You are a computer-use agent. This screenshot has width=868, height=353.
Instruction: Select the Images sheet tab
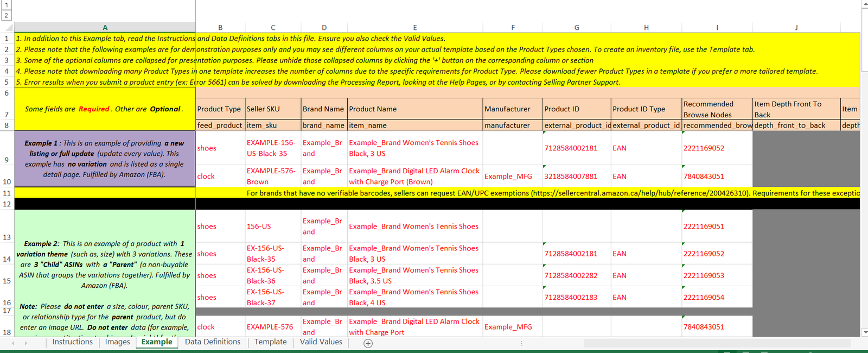click(x=117, y=342)
